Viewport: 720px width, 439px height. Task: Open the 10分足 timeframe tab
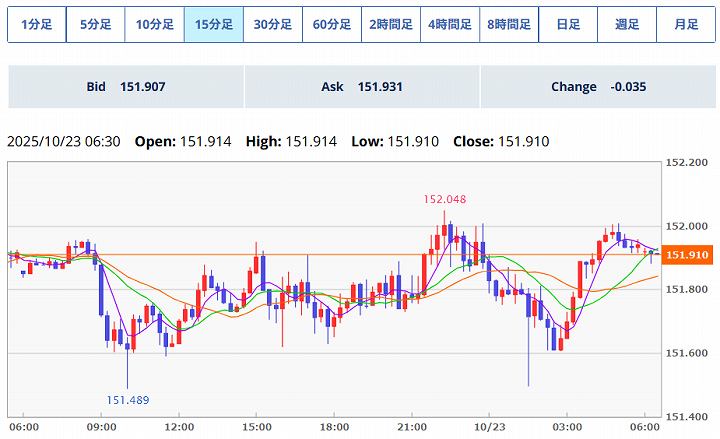click(154, 24)
